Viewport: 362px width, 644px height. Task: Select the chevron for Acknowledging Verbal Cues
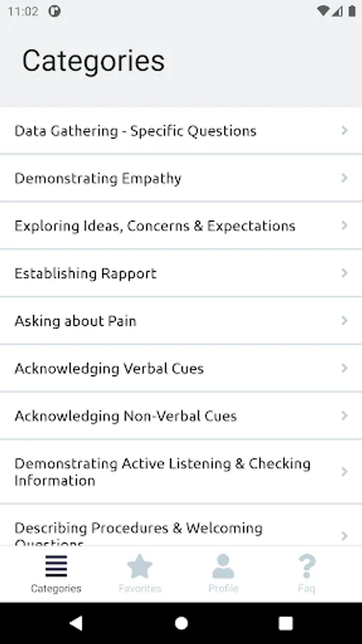click(x=344, y=368)
